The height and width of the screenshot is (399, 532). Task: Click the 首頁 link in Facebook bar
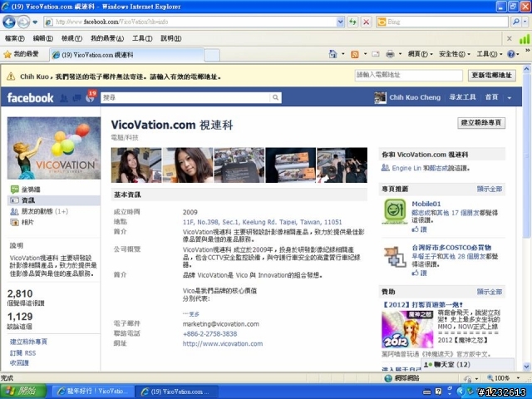point(491,97)
